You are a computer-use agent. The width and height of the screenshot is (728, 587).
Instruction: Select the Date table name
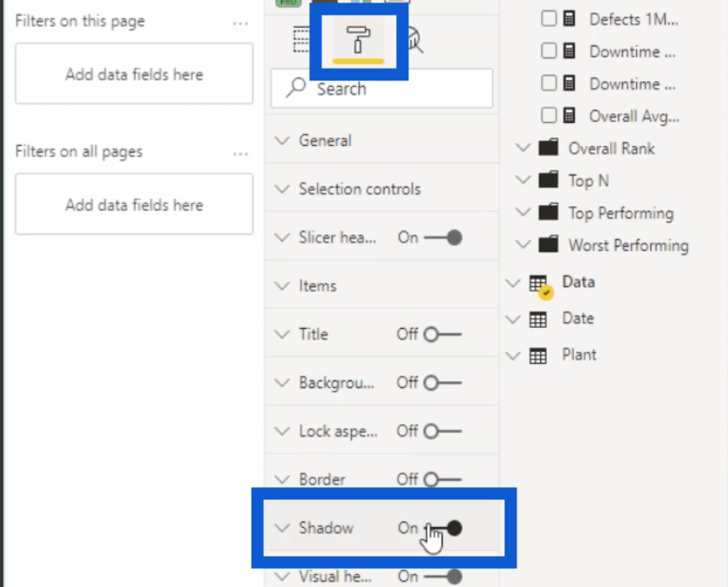click(578, 319)
